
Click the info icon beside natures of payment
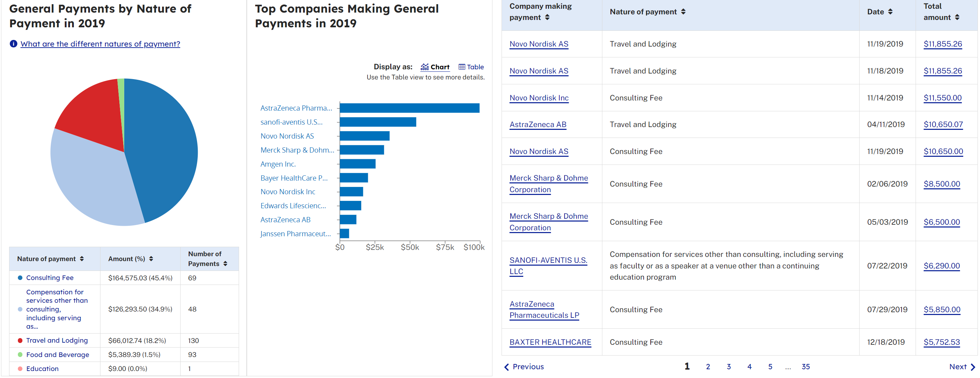click(x=13, y=44)
